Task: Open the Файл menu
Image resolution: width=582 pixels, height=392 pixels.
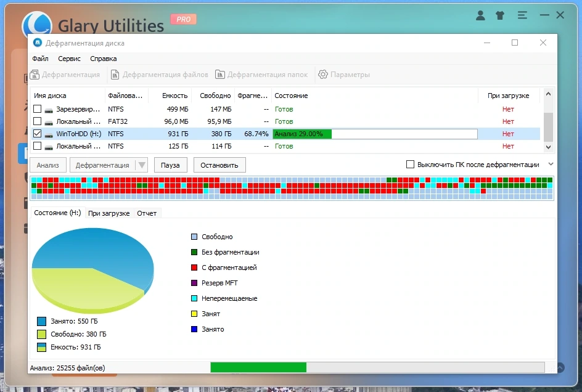Action: point(40,59)
